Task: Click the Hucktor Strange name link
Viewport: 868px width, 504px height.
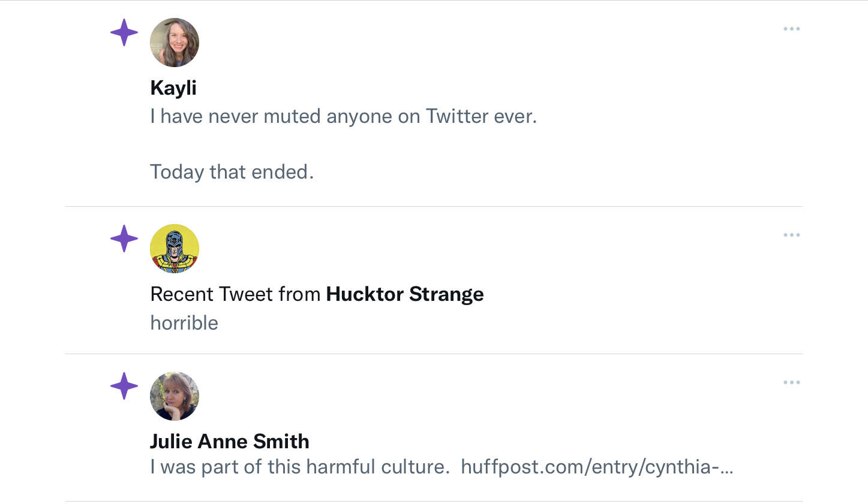Action: click(x=405, y=294)
